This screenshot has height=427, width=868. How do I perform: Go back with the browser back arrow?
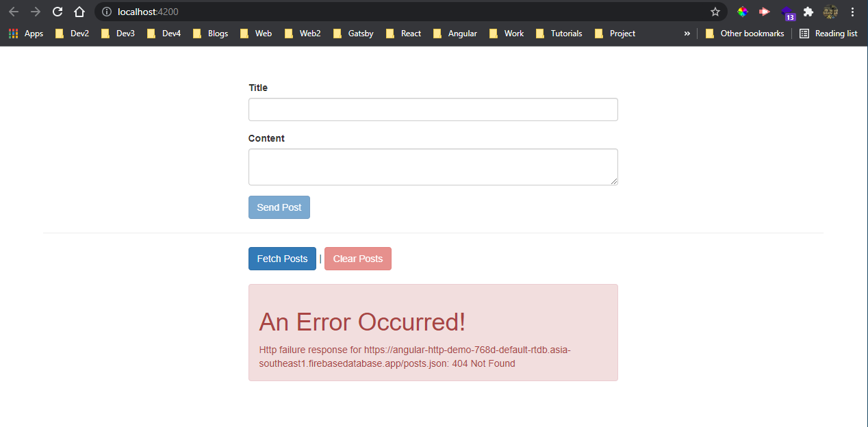click(x=14, y=12)
